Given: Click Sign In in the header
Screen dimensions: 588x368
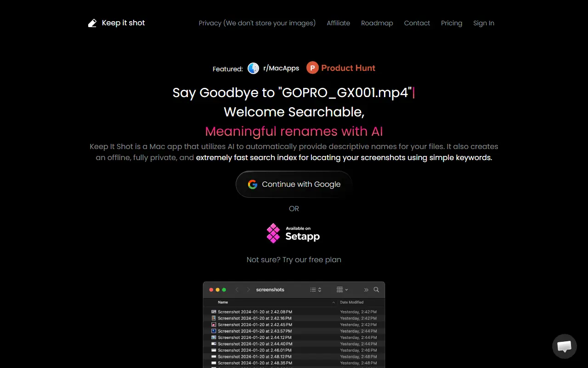Looking at the screenshot, I should (x=484, y=23).
